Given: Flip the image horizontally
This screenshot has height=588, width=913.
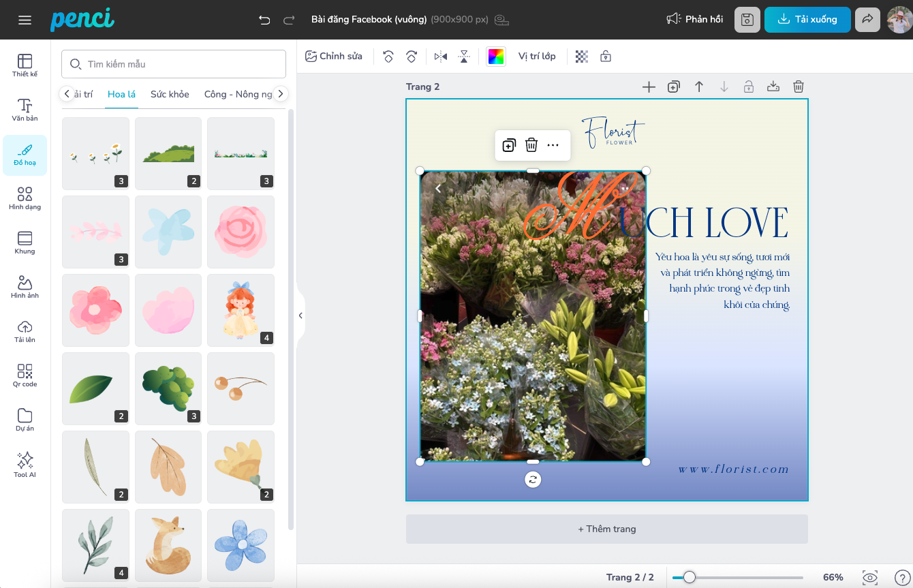Looking at the screenshot, I should click(x=441, y=57).
